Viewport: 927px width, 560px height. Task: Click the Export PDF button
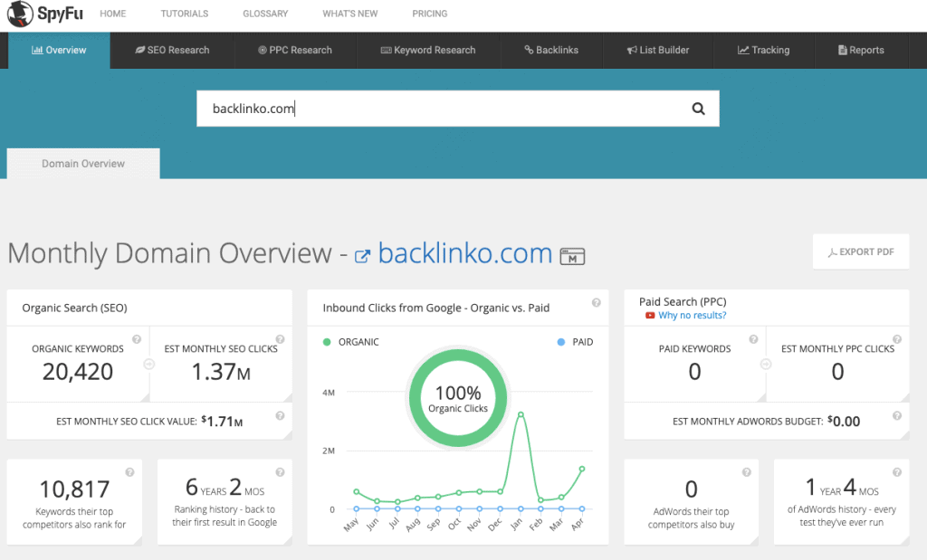(x=861, y=252)
